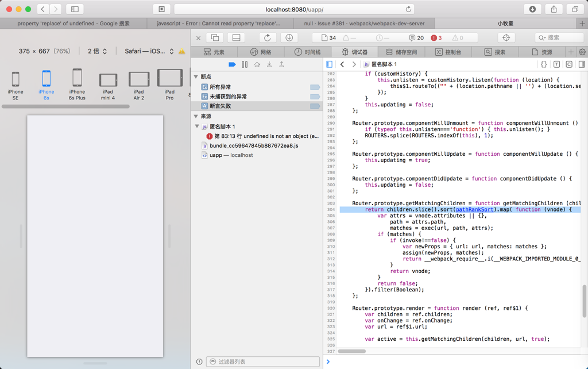Collapse the 匿名脚本 1 tree node
This screenshot has width=588, height=369.
(x=197, y=126)
